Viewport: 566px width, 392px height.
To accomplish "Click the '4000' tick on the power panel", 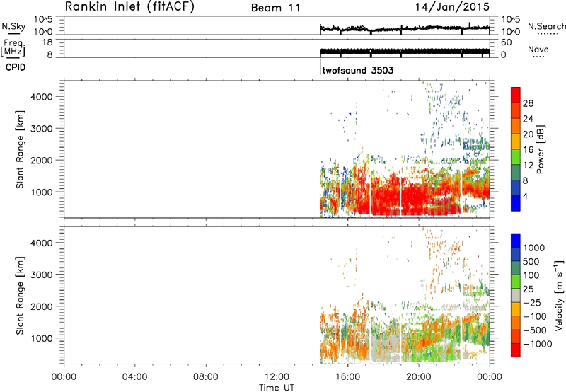I will click(42, 97).
